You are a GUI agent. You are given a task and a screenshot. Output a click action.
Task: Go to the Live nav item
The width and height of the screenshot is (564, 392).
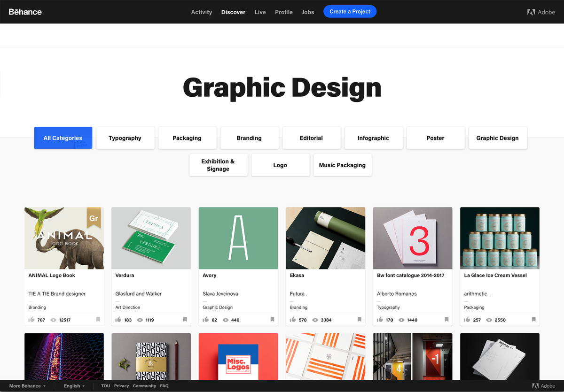coord(260,12)
